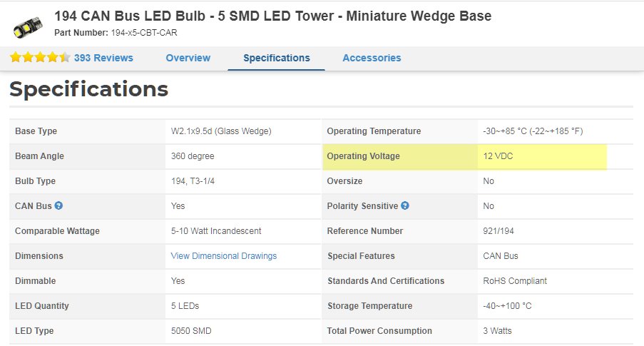Click the Specifications section heading
Image resolution: width=644 pixels, height=346 pixels.
[x=88, y=89]
